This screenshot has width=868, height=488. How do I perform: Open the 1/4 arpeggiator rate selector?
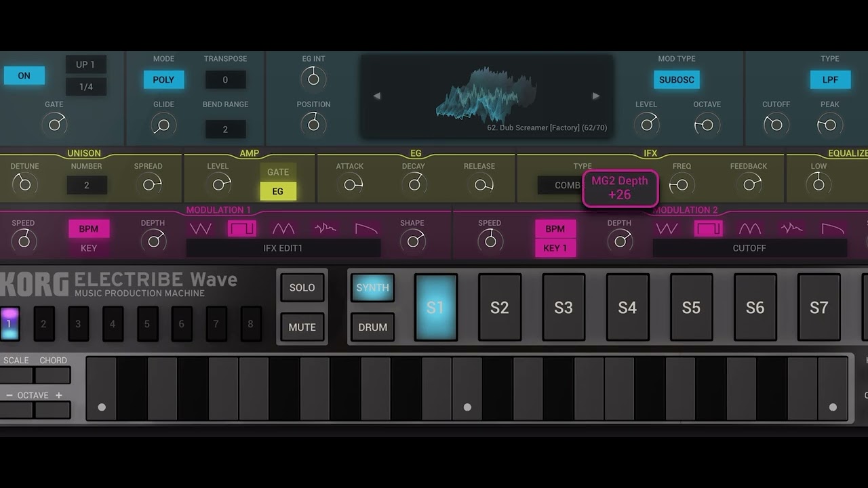[x=85, y=87]
